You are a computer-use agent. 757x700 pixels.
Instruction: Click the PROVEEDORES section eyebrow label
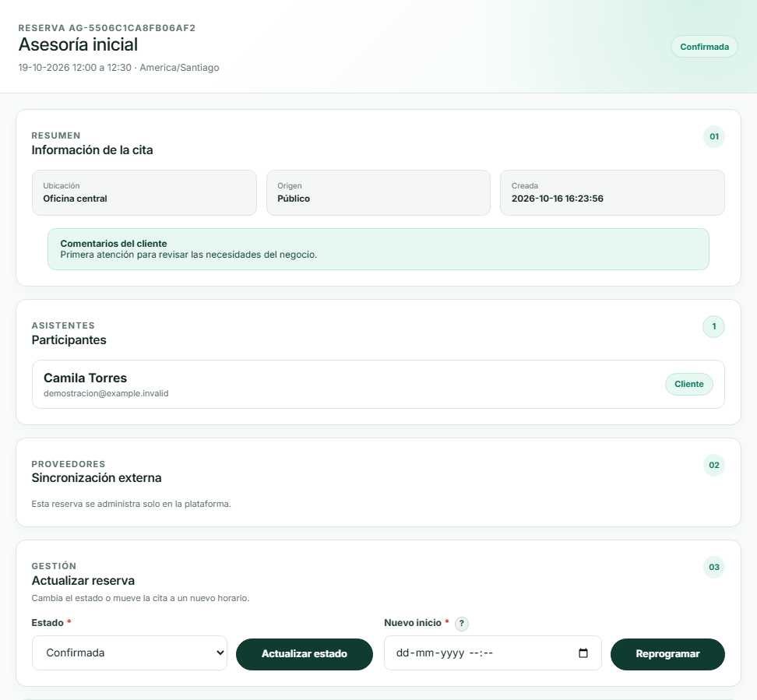point(69,464)
